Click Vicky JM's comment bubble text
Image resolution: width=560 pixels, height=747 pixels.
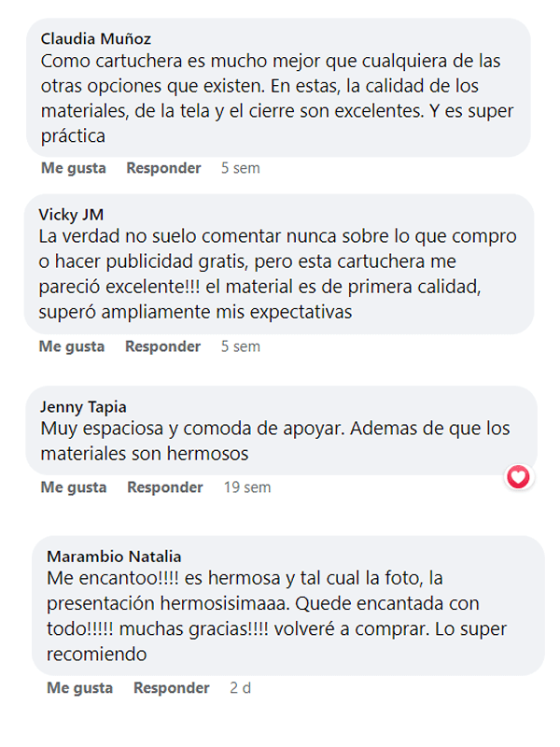tap(277, 274)
